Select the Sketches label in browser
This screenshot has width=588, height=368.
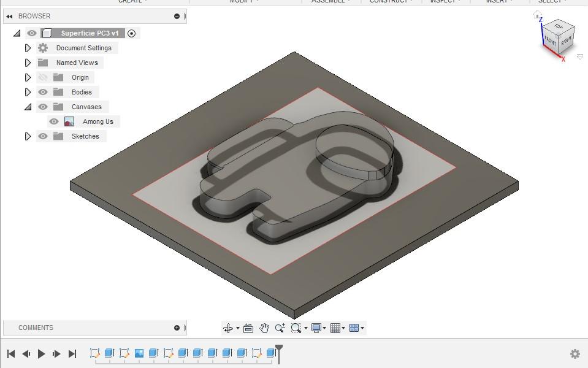(85, 136)
